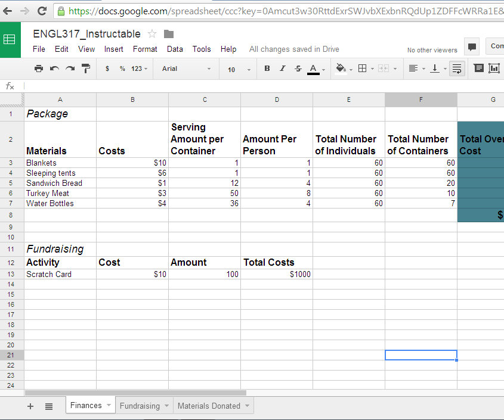The width and height of the screenshot is (504, 420).
Task: Toggle italic formatting
Action: pyautogui.click(x=283, y=69)
